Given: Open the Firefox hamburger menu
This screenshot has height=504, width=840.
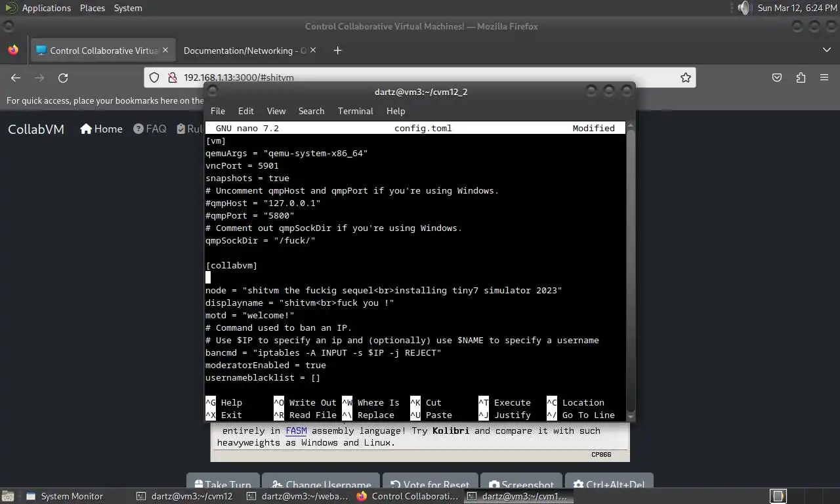Looking at the screenshot, I should (x=824, y=77).
